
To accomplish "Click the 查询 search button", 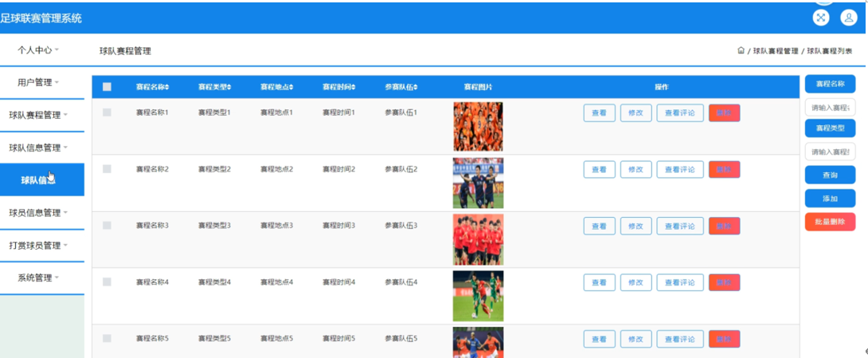I will coord(830,175).
